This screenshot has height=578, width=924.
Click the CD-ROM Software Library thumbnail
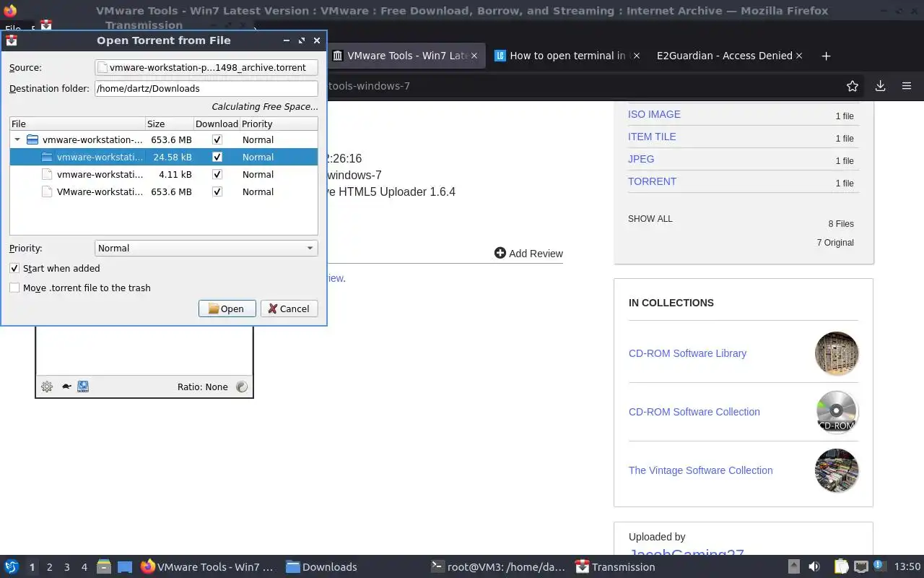pos(837,353)
